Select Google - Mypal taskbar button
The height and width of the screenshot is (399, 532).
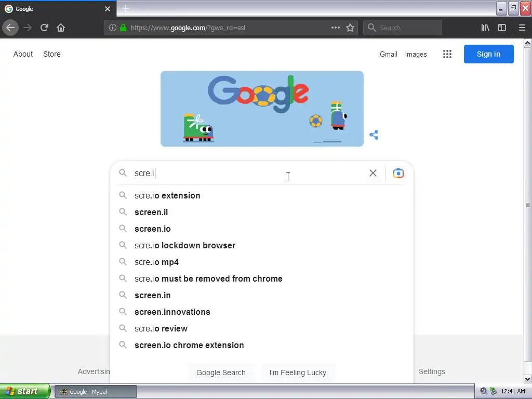tap(96, 392)
